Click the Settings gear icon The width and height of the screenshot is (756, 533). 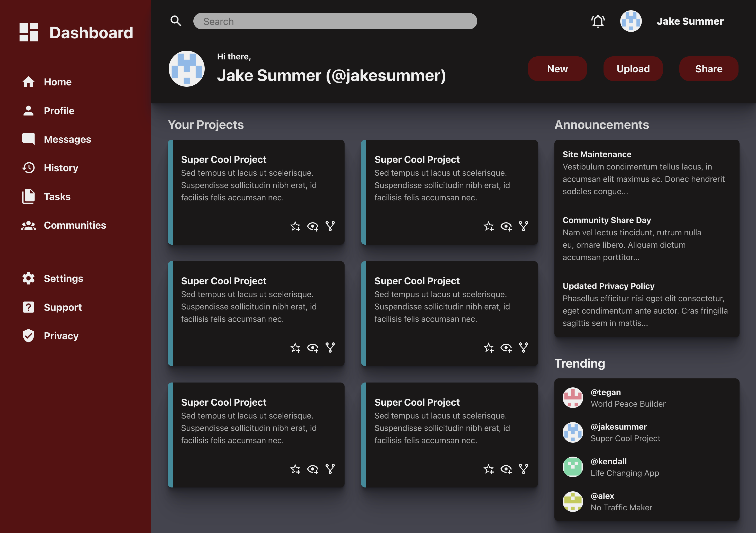point(29,278)
